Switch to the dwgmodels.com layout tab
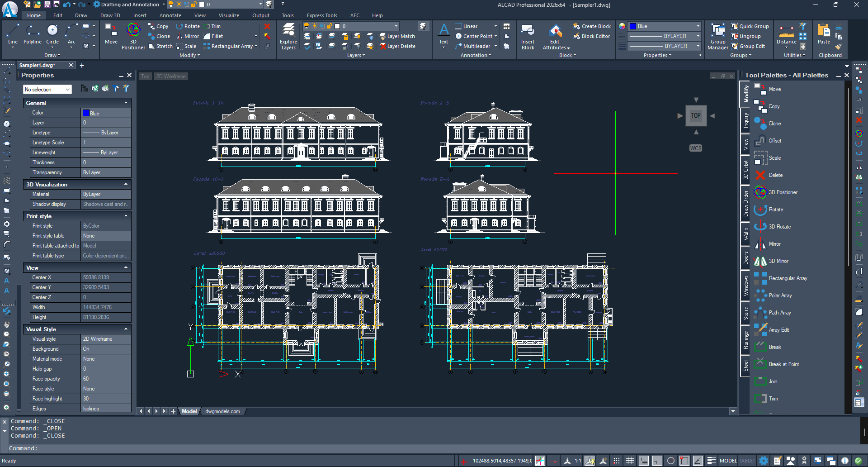Screen dimensions: 868x467 point(222,411)
